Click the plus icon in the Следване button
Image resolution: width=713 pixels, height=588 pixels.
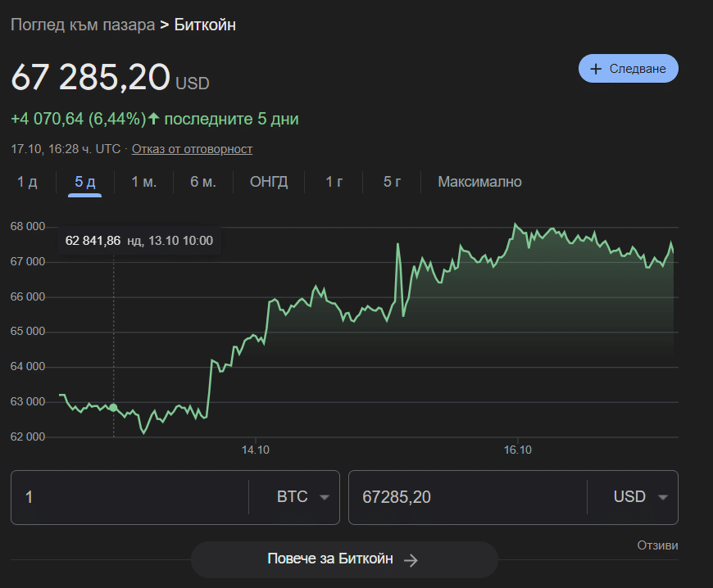596,69
